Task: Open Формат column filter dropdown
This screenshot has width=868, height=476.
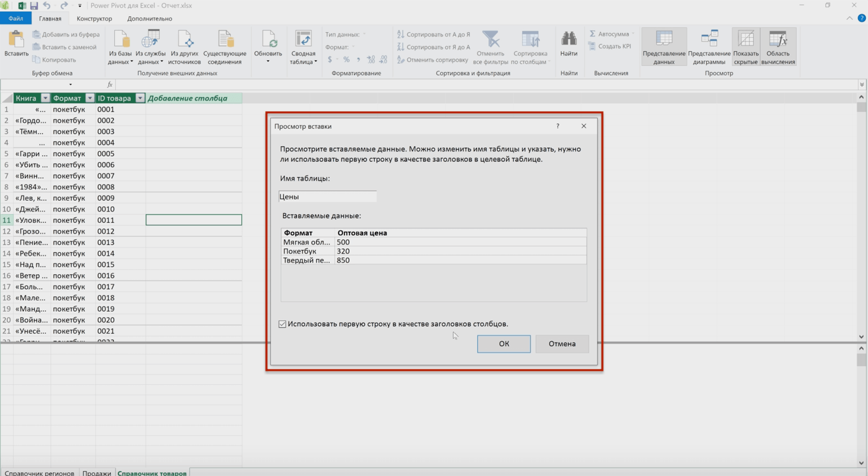Action: [x=90, y=98]
